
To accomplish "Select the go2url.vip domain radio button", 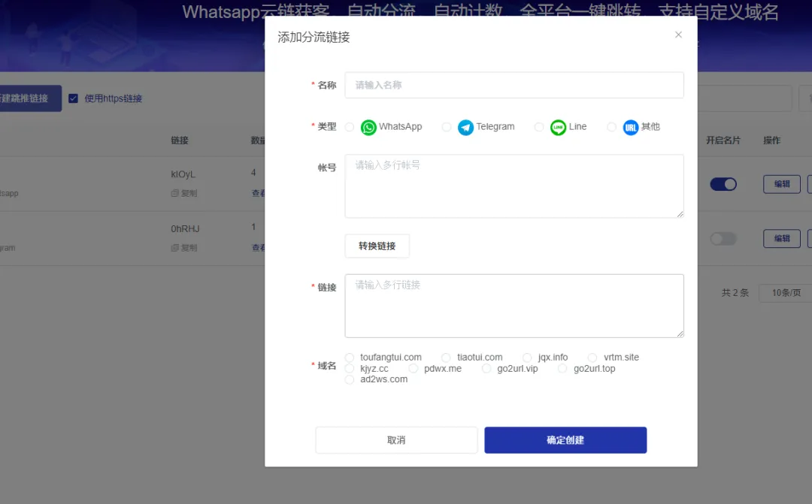I will [x=487, y=369].
